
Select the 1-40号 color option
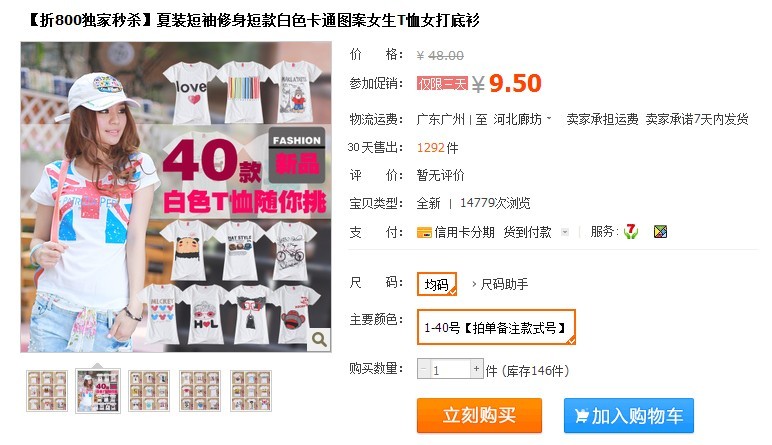point(496,327)
